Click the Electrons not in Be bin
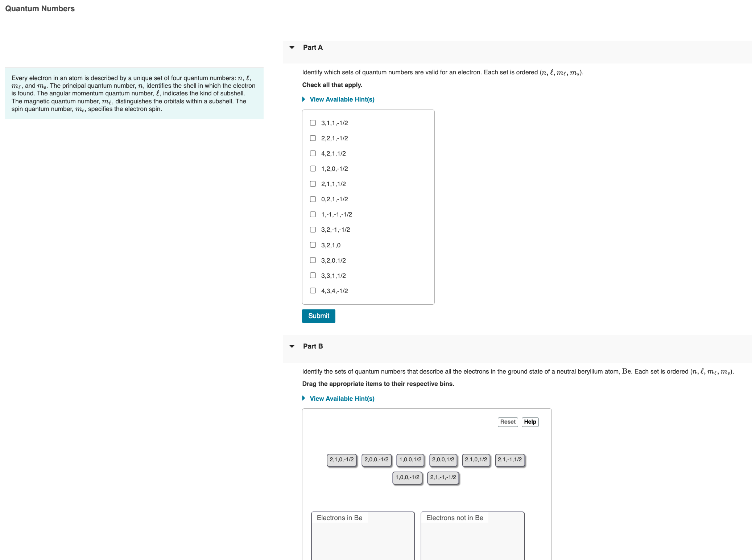The width and height of the screenshot is (752, 560). (472, 536)
